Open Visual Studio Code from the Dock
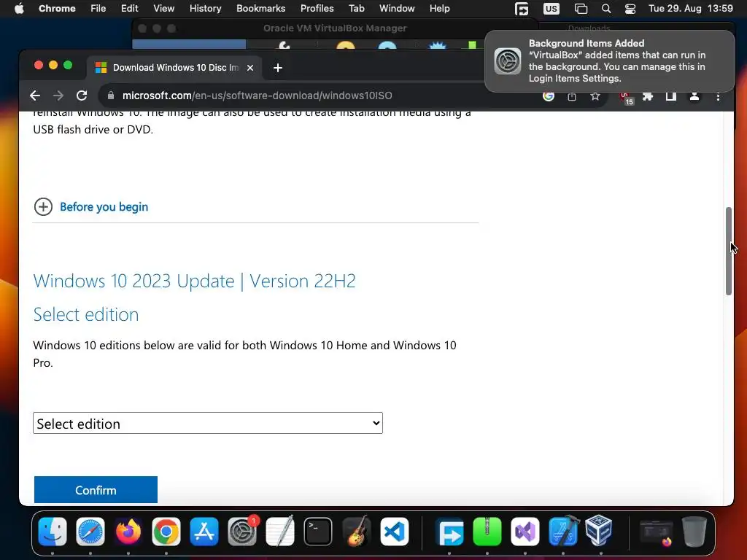This screenshot has width=747, height=560. [394, 532]
